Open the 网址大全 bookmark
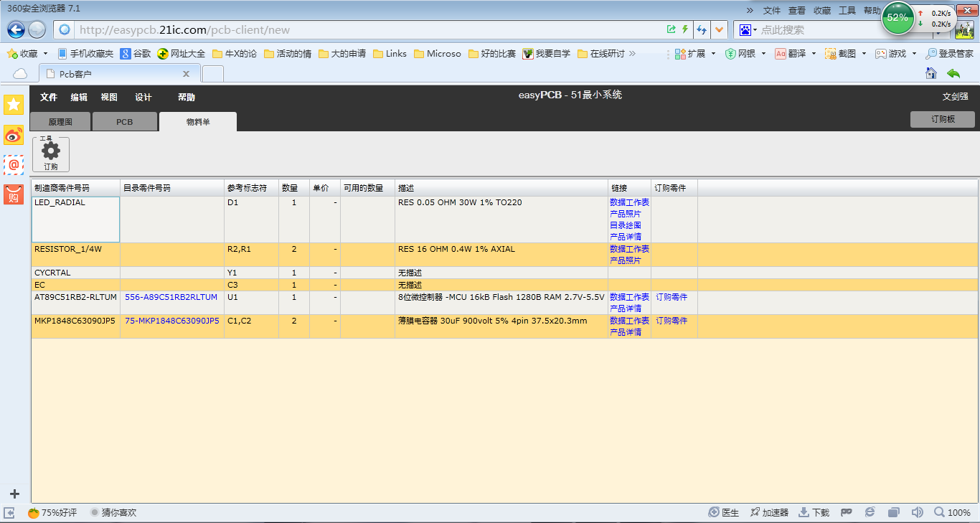 [182, 54]
